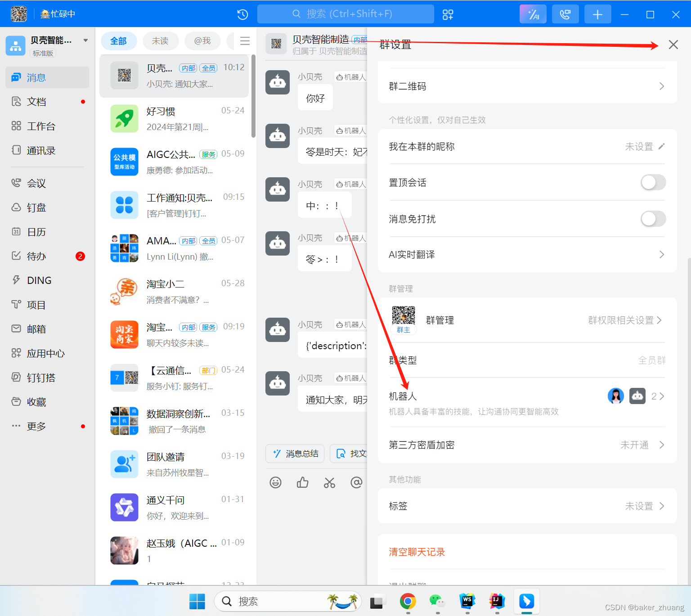Image resolution: width=691 pixels, height=616 pixels.
Task: Expand the AI实时翻译 setting
Action: [x=527, y=255]
